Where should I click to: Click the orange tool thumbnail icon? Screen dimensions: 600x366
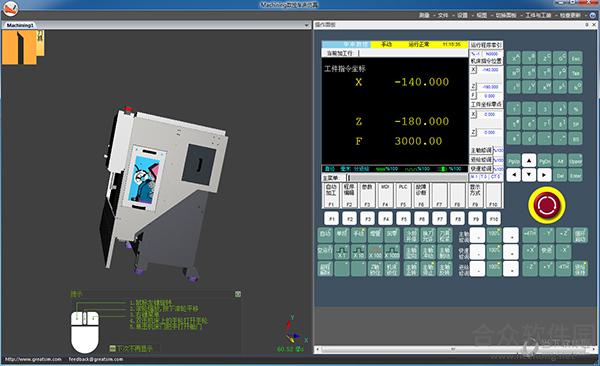pos(23,47)
